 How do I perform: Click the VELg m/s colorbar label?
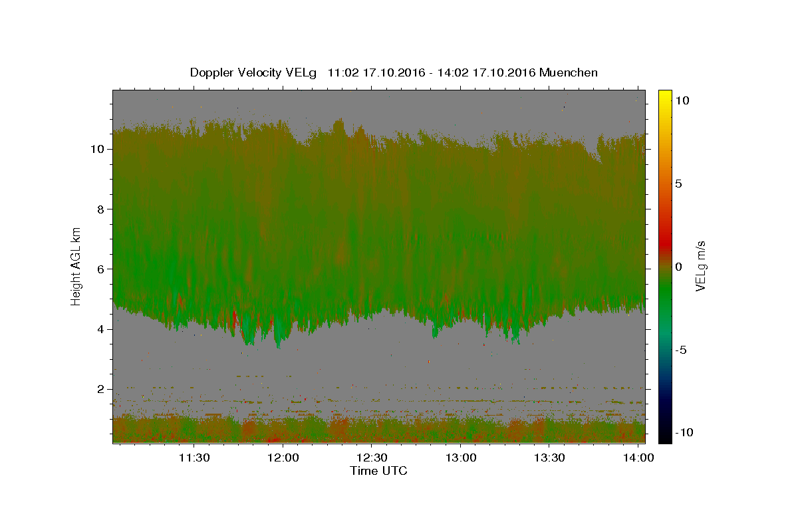tap(701, 266)
